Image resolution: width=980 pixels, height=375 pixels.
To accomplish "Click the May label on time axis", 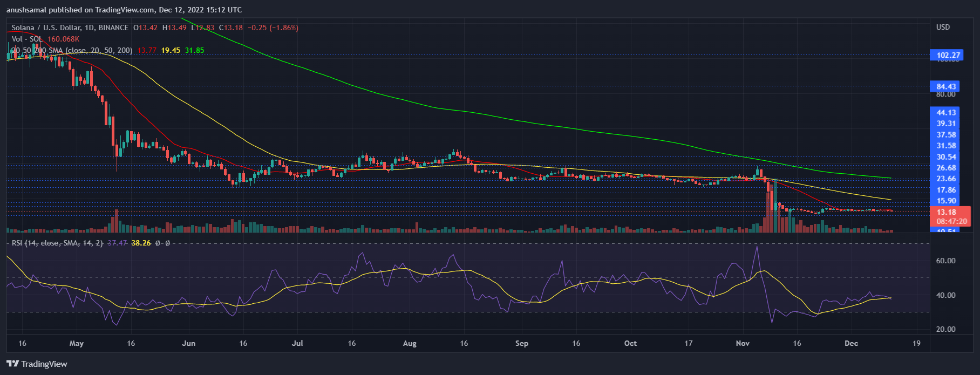I will [77, 343].
